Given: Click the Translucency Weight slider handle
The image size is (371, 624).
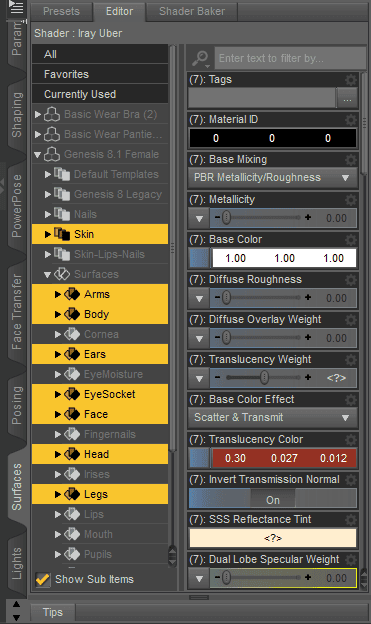Looking at the screenshot, I should 264,377.
